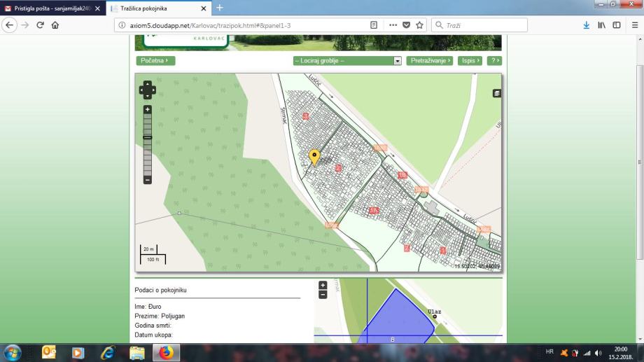Toggle reader view icon in address bar
The height and width of the screenshot is (362, 644).
(374, 25)
